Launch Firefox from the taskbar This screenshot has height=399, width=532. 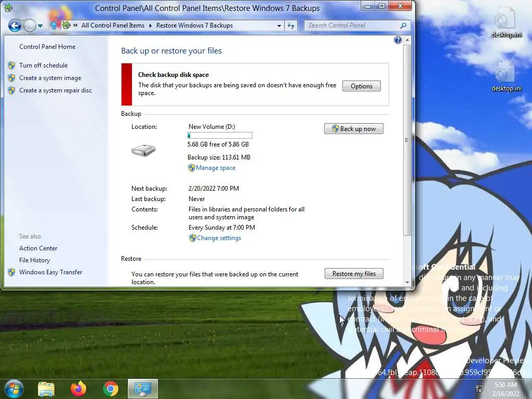click(x=78, y=389)
